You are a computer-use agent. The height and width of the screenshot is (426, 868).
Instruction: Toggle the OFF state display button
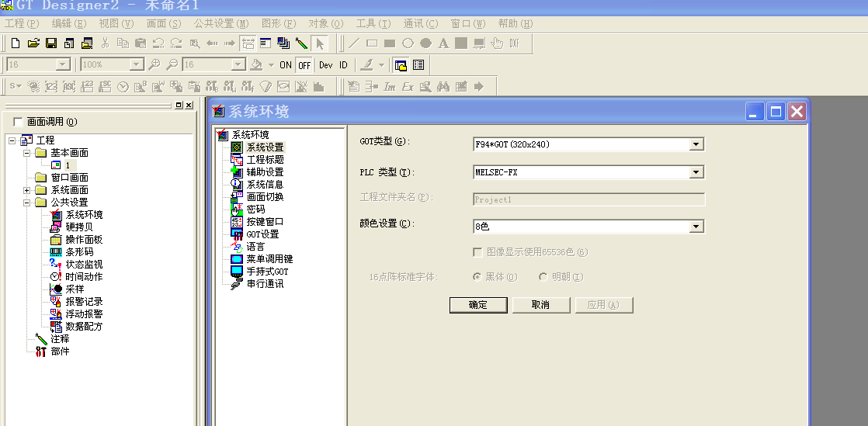[304, 65]
